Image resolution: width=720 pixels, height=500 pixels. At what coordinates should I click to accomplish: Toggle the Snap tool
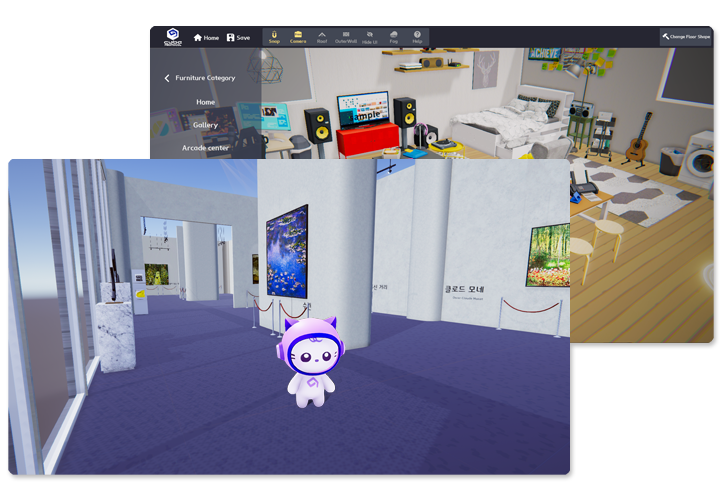coord(274,37)
